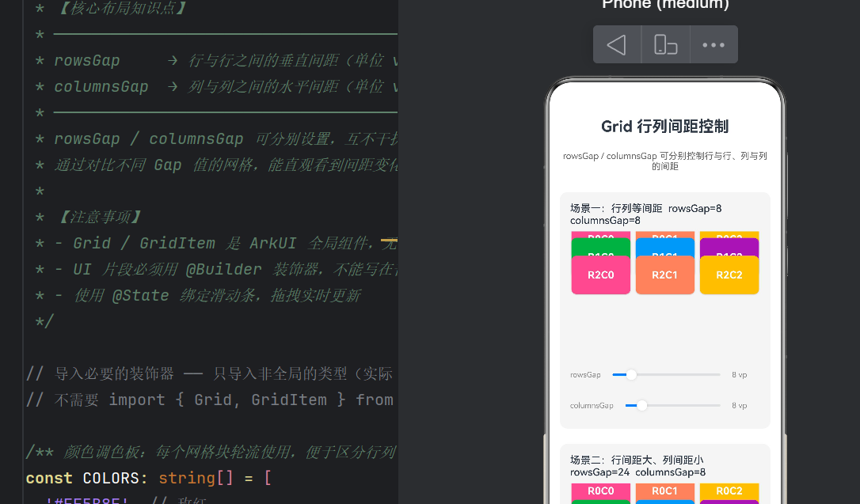Click the R0C1 cell in scene two grid
This screenshot has height=504, width=860.
click(x=664, y=491)
